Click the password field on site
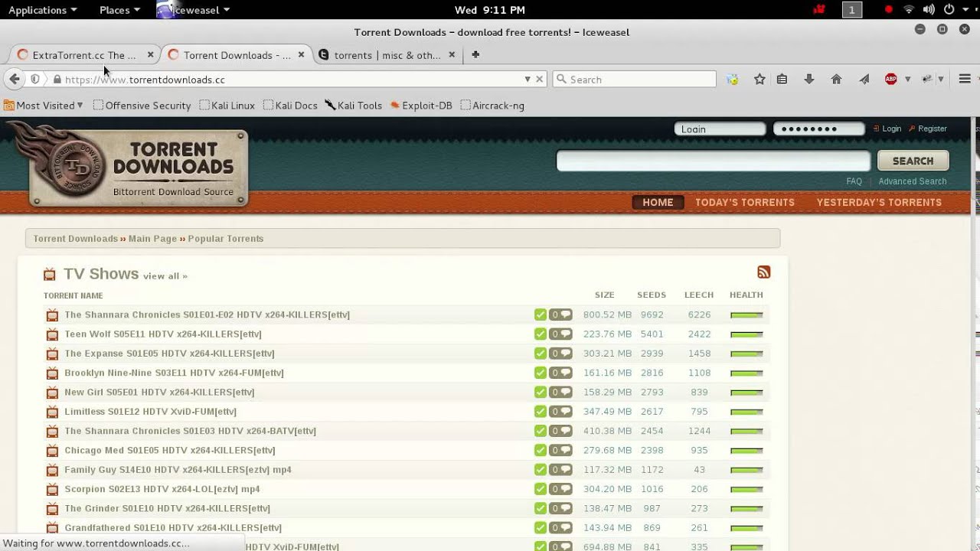The height and width of the screenshot is (551, 980). tap(818, 129)
